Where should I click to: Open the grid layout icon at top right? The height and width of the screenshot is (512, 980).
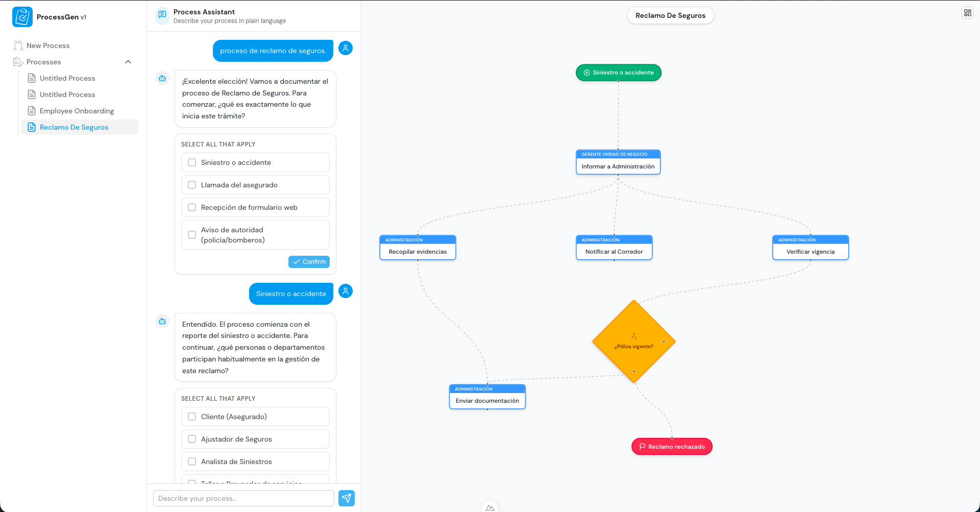click(x=968, y=12)
